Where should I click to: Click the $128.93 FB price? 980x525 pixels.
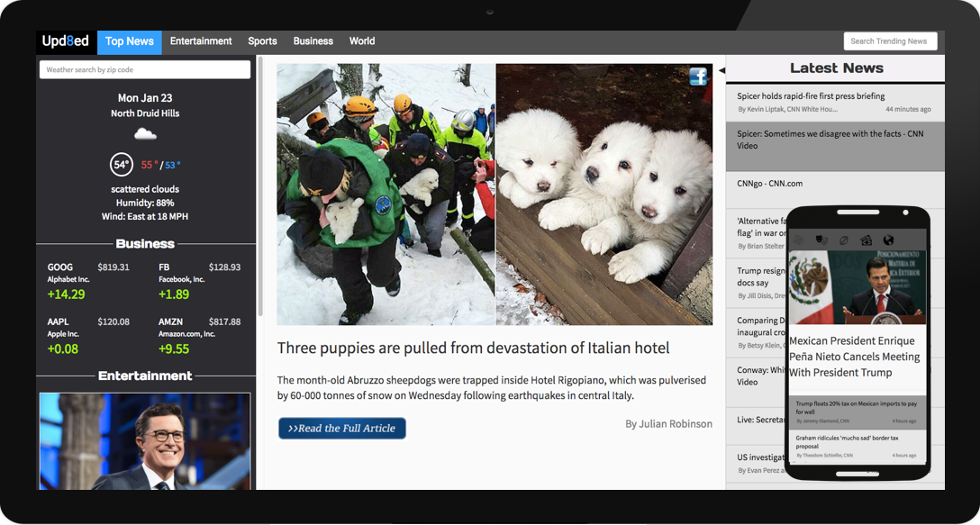225,267
